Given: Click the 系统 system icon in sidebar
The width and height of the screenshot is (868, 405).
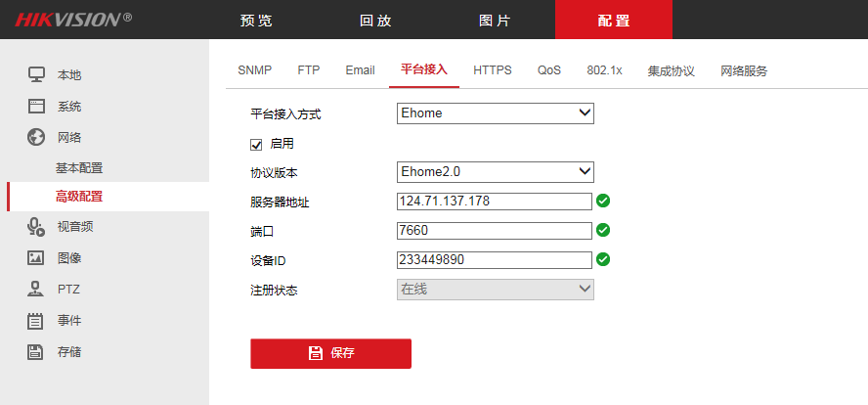Looking at the screenshot, I should coord(36,106).
